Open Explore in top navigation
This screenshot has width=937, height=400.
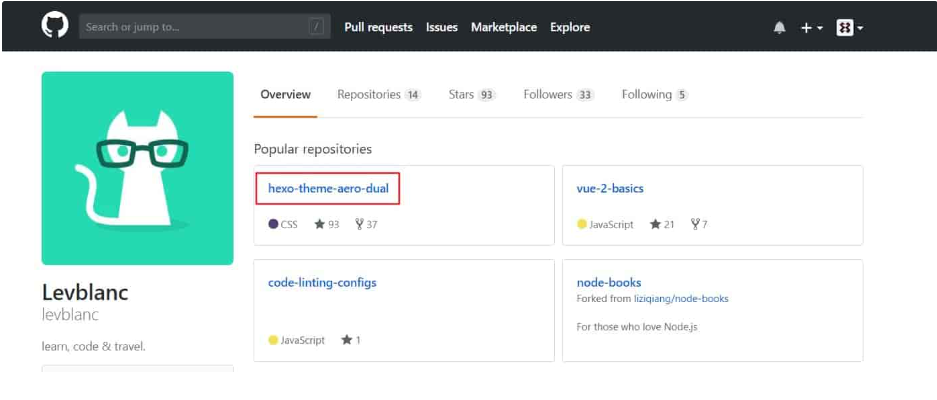click(570, 28)
